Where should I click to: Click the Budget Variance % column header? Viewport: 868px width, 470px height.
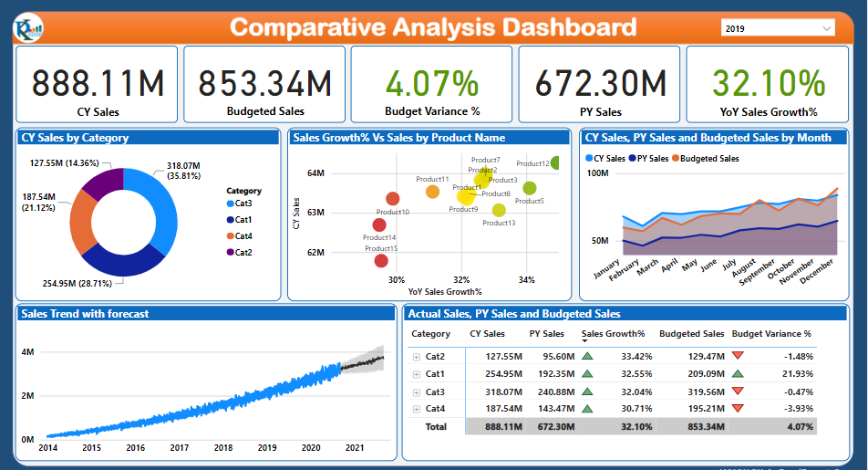point(770,334)
